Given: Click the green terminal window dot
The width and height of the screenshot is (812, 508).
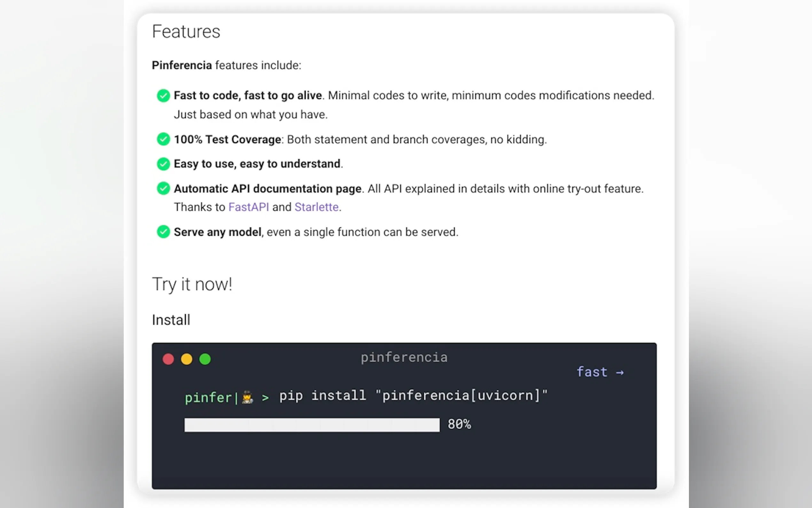Looking at the screenshot, I should click(205, 359).
